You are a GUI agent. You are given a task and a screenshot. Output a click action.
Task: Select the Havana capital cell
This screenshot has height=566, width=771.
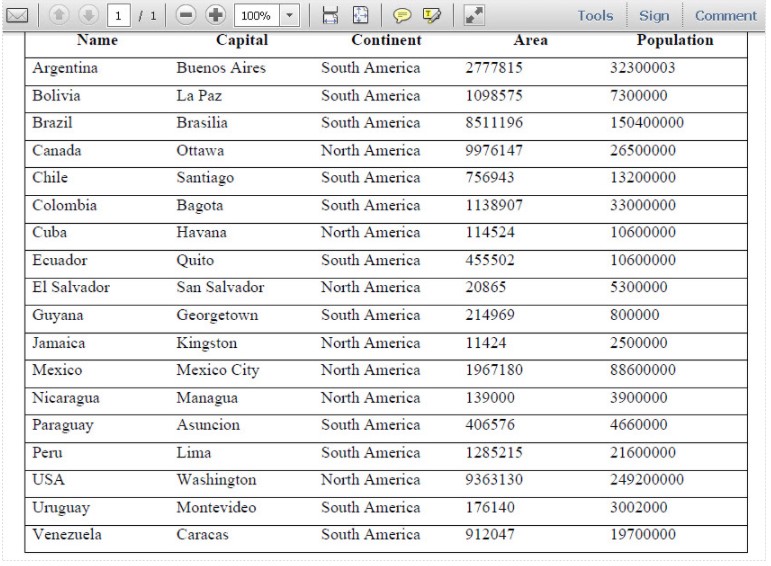click(x=202, y=232)
